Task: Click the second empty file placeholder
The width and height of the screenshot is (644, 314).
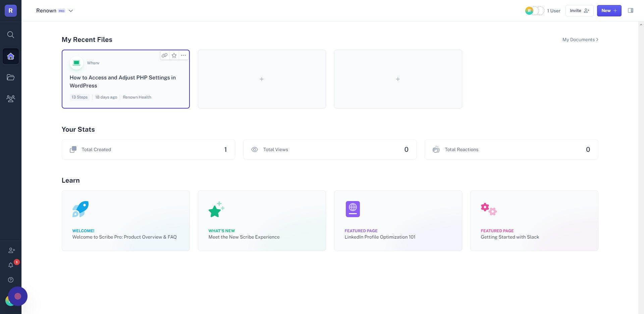Action: coord(262,79)
